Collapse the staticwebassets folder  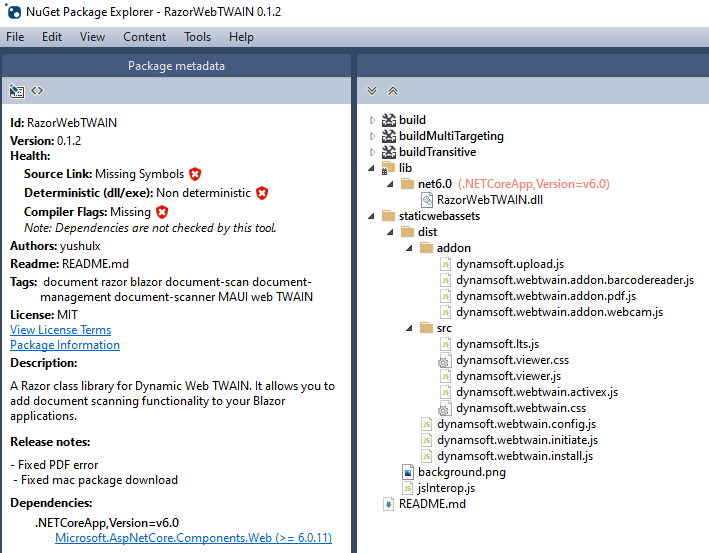(374, 216)
